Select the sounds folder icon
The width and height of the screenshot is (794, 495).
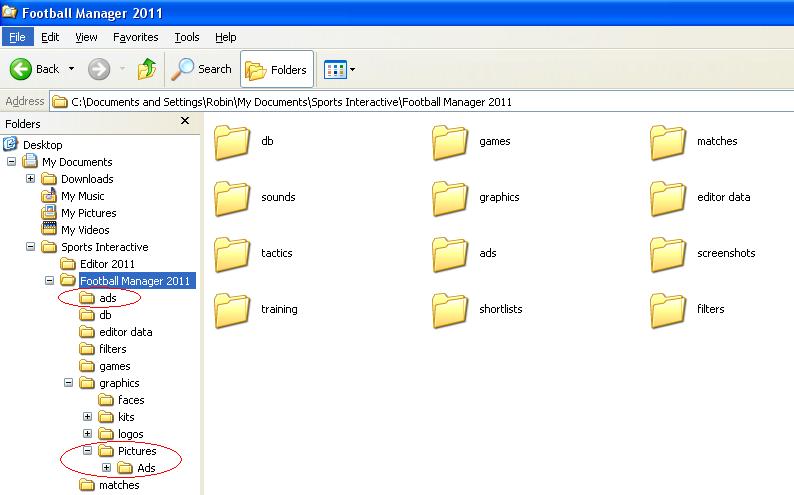(232, 198)
